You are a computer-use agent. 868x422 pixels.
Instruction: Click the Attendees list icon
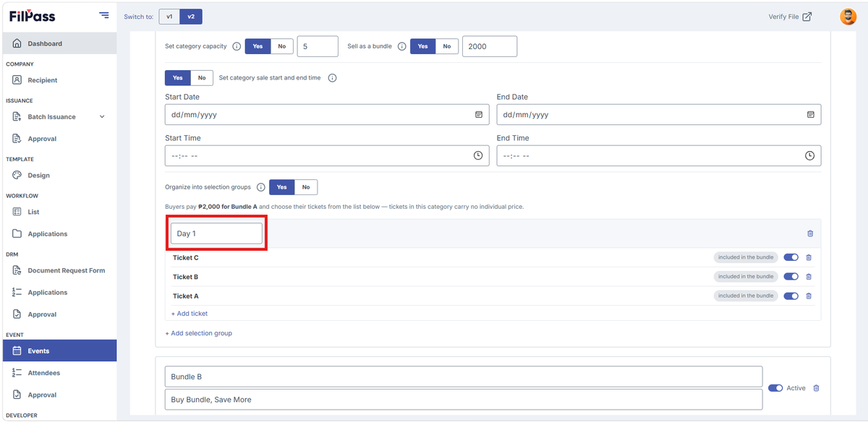point(17,373)
